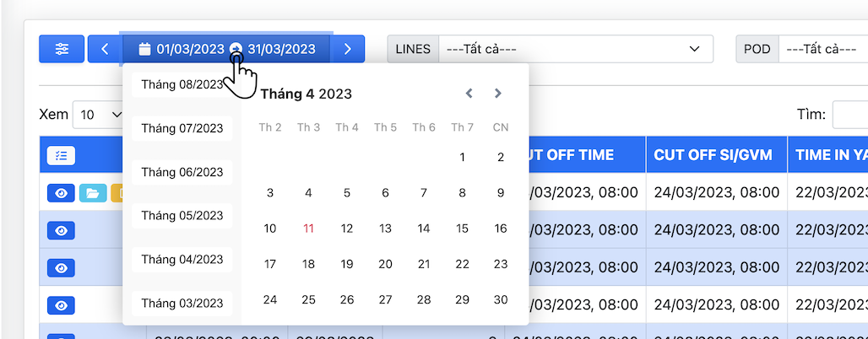Click the calendar icon in date range
868x339 pixels.
pyautogui.click(x=144, y=49)
